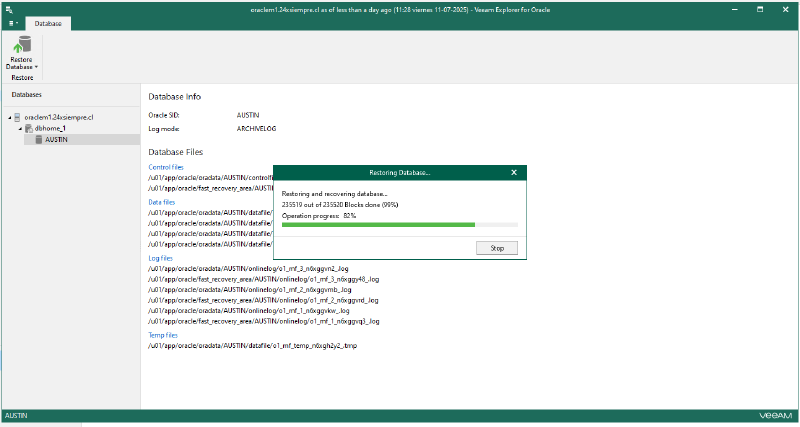Select the AUSTIN database icon in tree
Screen dimensions: 800x427
click(39, 139)
